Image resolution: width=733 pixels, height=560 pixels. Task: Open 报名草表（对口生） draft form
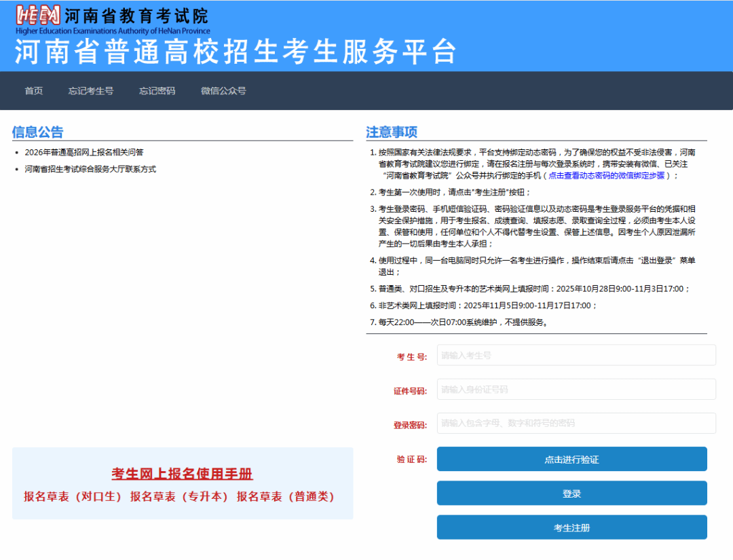[x=73, y=497]
